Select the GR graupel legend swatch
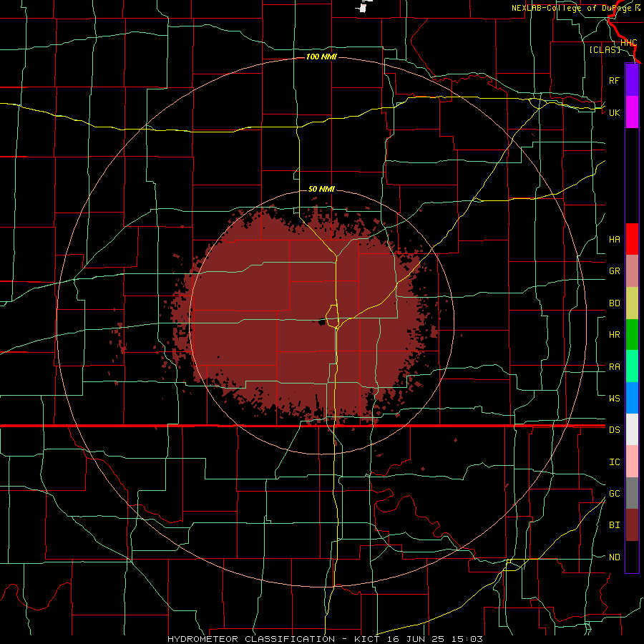This screenshot has width=644, height=644. tap(632, 271)
